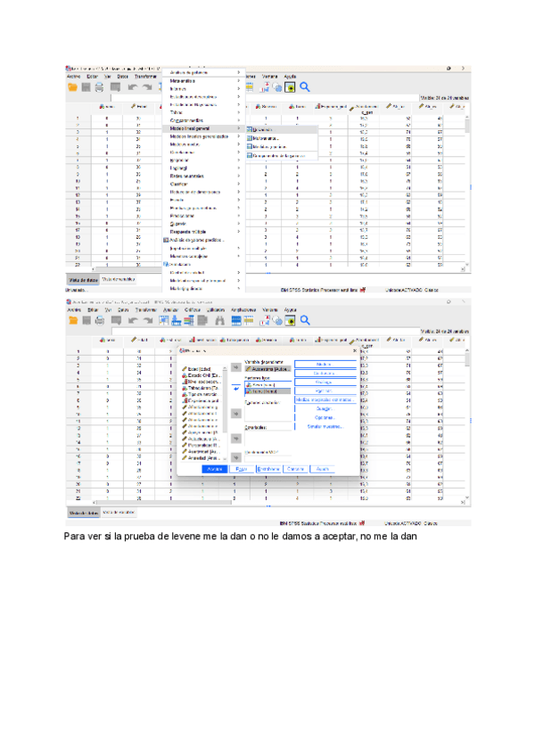This screenshot has height=756, width=535.
Task: Recall recent dialogs icon in Univariante window toolbar
Action: coord(116,321)
